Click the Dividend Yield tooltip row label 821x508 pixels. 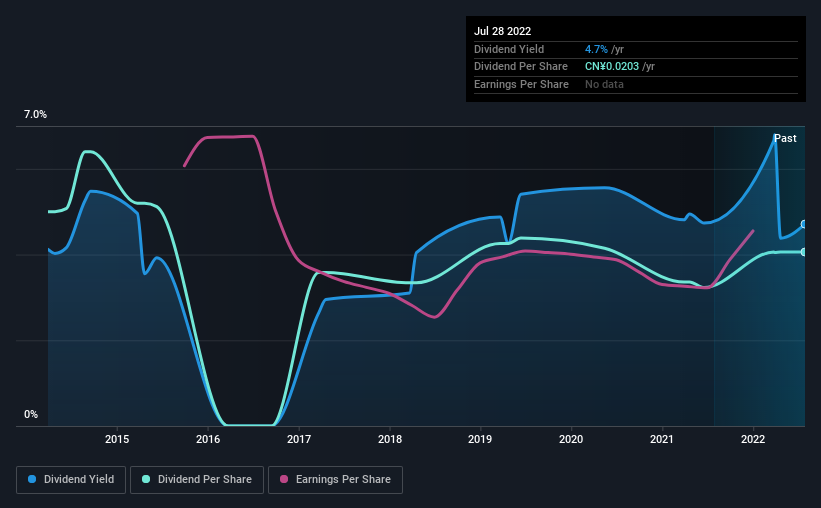(x=509, y=49)
